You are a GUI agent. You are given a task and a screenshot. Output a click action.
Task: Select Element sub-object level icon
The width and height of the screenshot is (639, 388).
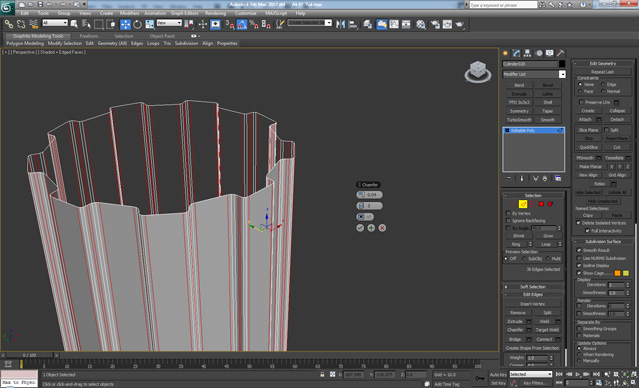click(550, 204)
